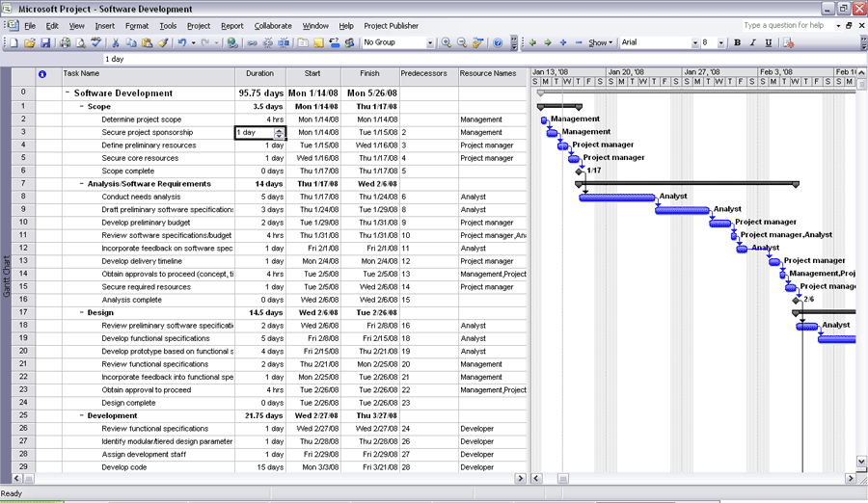Click the Link Tasks chain icon

[x=253, y=43]
